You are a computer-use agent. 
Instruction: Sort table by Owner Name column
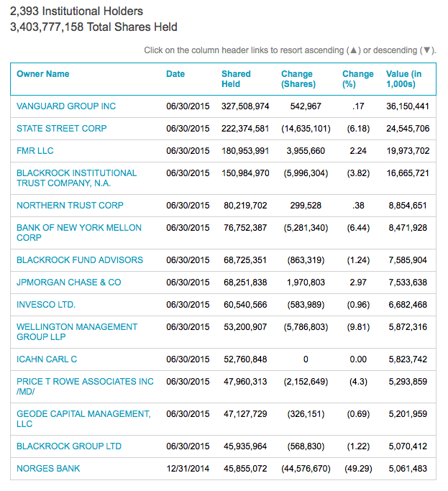43,74
